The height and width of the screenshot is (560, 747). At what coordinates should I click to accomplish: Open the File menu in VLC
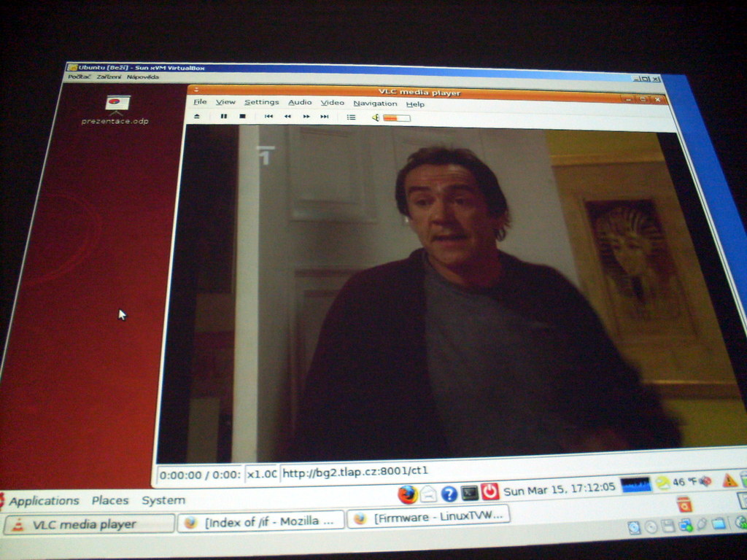(200, 101)
